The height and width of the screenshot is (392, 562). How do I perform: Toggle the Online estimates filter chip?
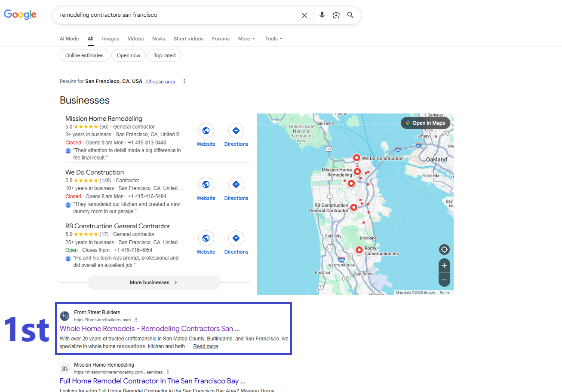coord(84,55)
